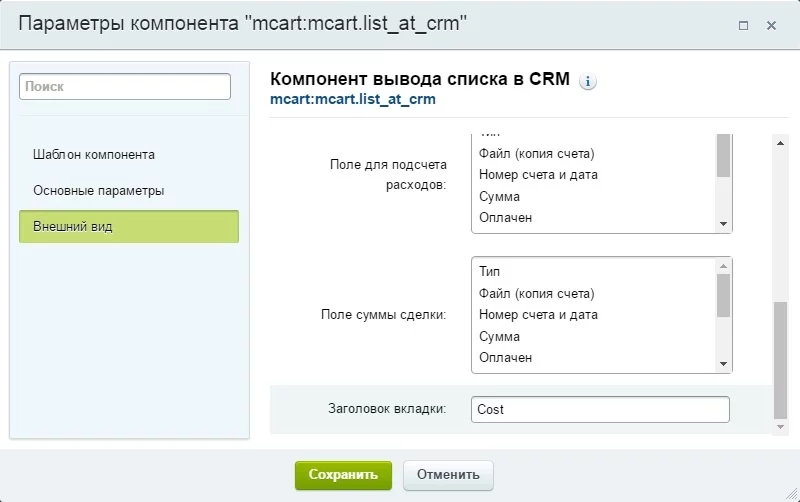Click the up arrow of the deal sum list

[x=723, y=266]
